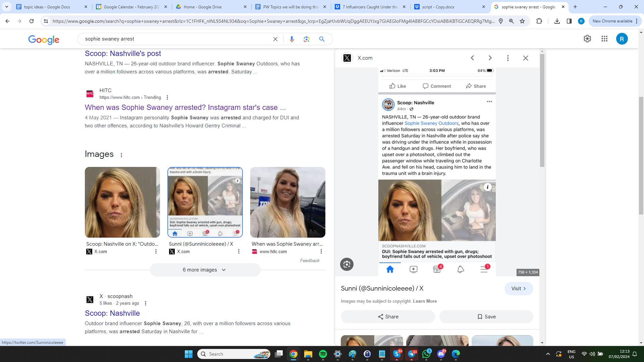The height and width of the screenshot is (362, 644).
Task: Open the Google account avatar in the page header
Action: tap(622, 39)
